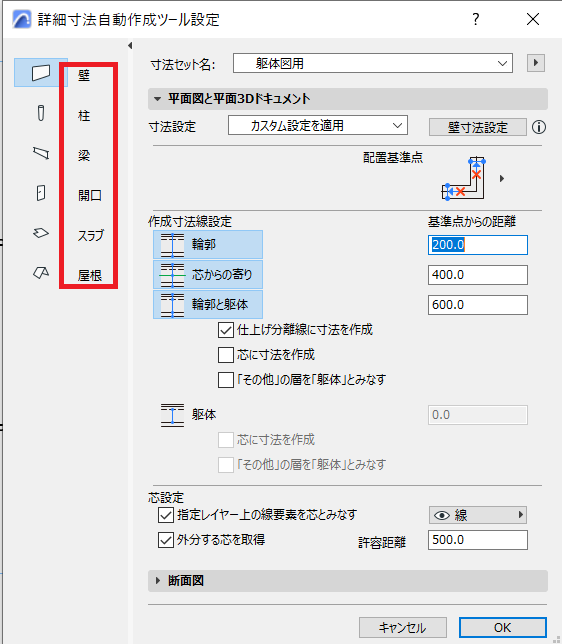This screenshot has height=644, width=562.
Task: Select the roof (屋根) tool icon
Action: click(x=41, y=272)
